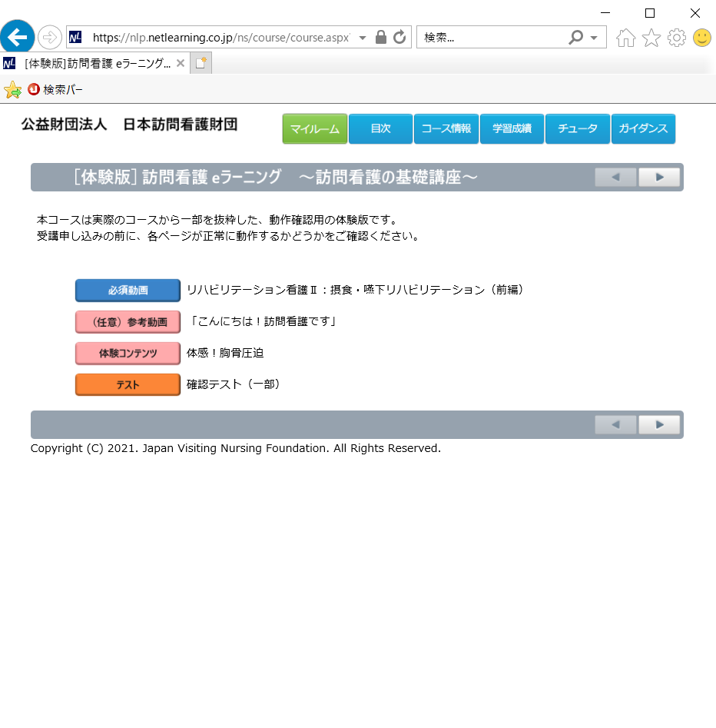
Task: Click the 体験コンテンツ button
Action: coord(128,354)
